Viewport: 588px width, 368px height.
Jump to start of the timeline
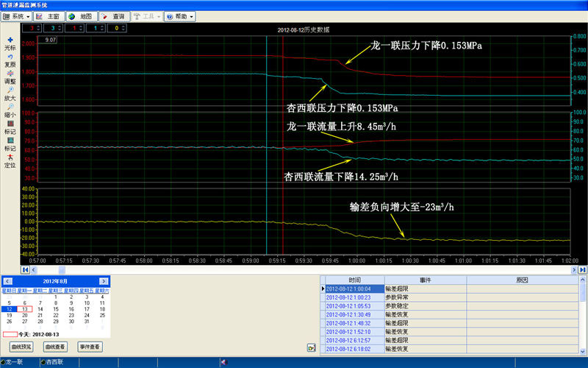pos(26,270)
